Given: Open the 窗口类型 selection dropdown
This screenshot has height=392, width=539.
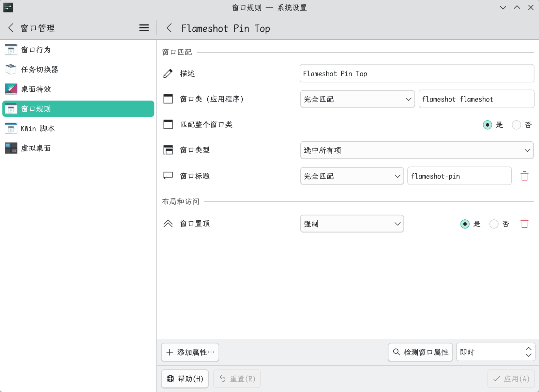Looking at the screenshot, I should (x=417, y=150).
